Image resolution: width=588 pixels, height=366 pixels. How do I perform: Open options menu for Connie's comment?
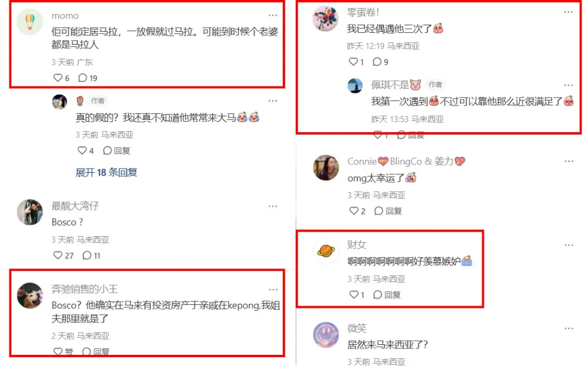tap(569, 162)
